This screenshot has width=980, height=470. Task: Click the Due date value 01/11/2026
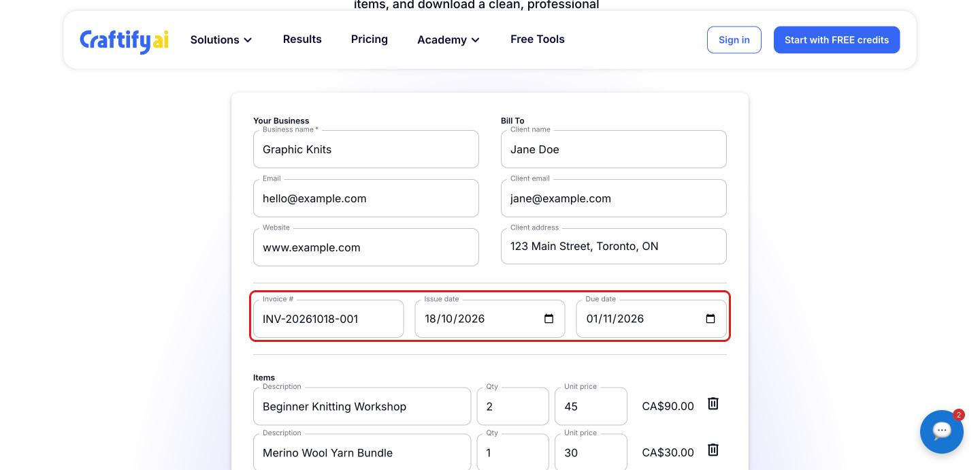[615, 319]
